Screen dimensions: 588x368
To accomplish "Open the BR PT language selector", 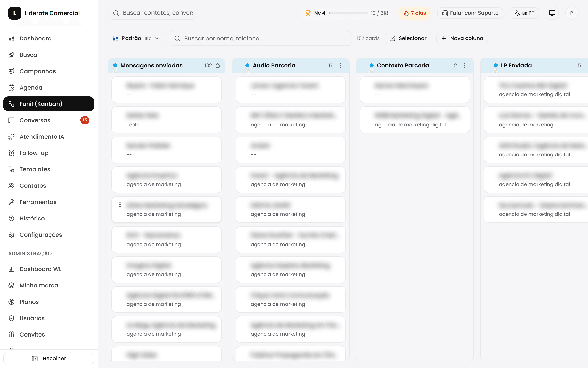I will [524, 13].
